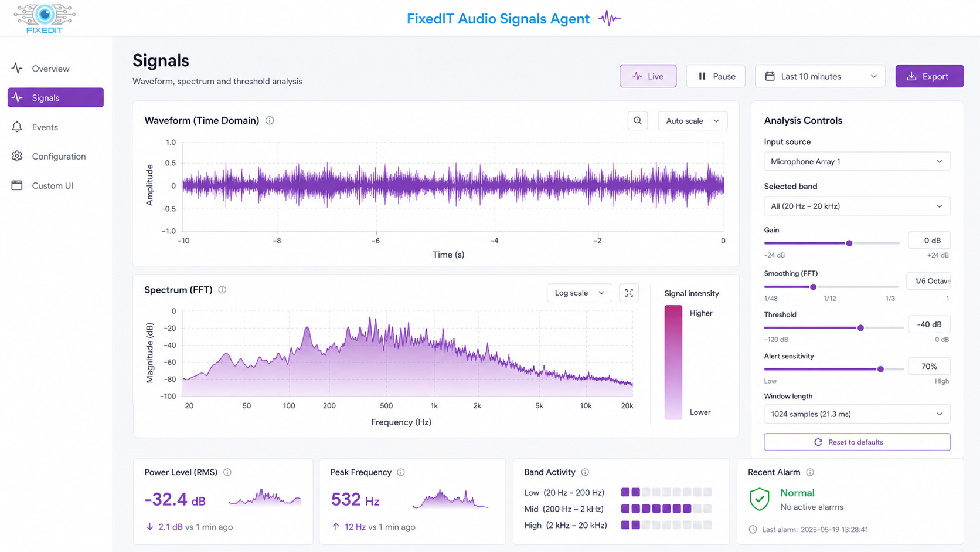The height and width of the screenshot is (552, 980).
Task: Open the Last 10 minutes time range dropdown
Action: tap(820, 76)
